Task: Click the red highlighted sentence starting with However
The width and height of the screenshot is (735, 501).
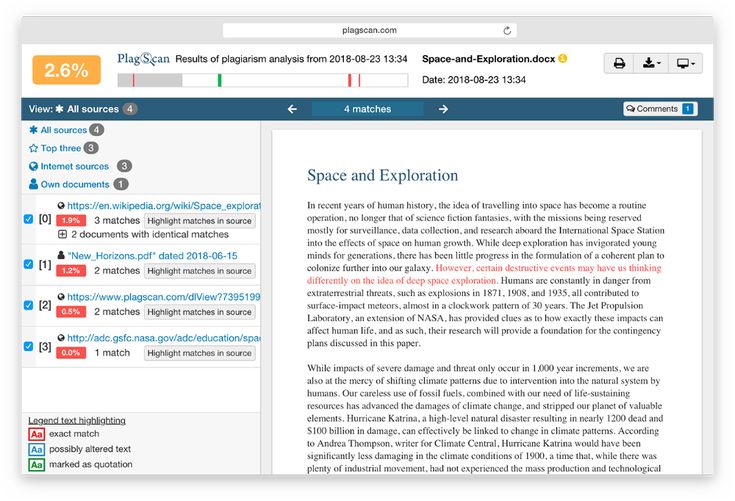Action: [x=484, y=274]
